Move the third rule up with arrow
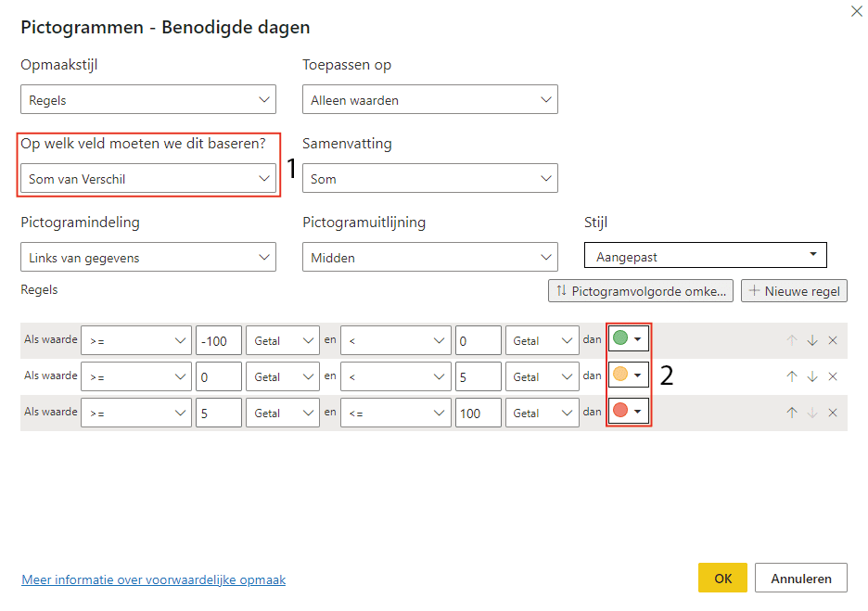Screen dimensions: 868x611 click(792, 413)
